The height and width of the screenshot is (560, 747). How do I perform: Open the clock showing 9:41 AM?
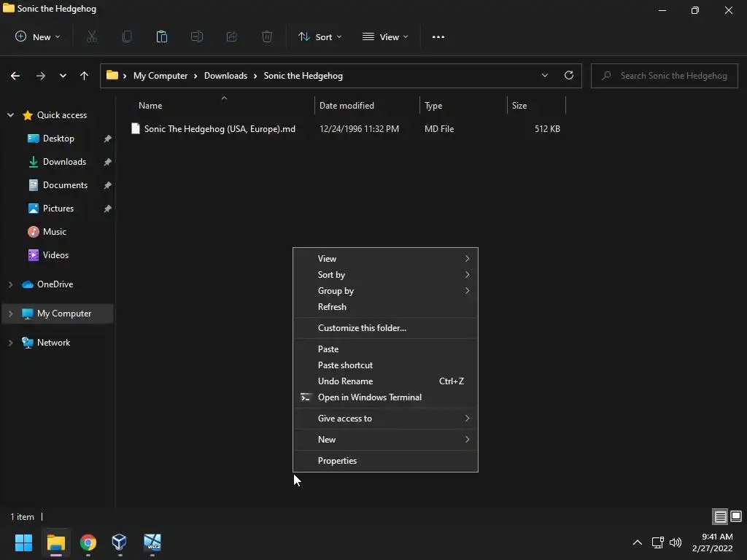712,542
